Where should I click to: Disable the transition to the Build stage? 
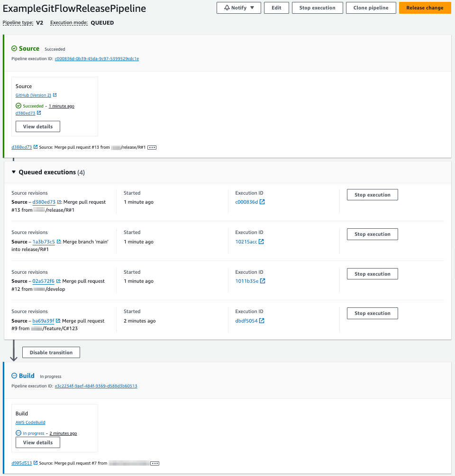[51, 352]
